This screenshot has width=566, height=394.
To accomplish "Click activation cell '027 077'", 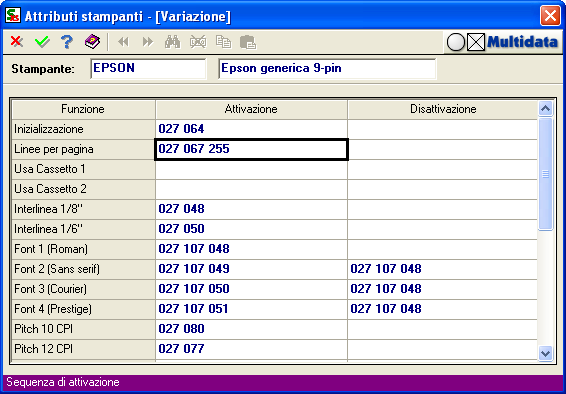I will coord(251,349).
